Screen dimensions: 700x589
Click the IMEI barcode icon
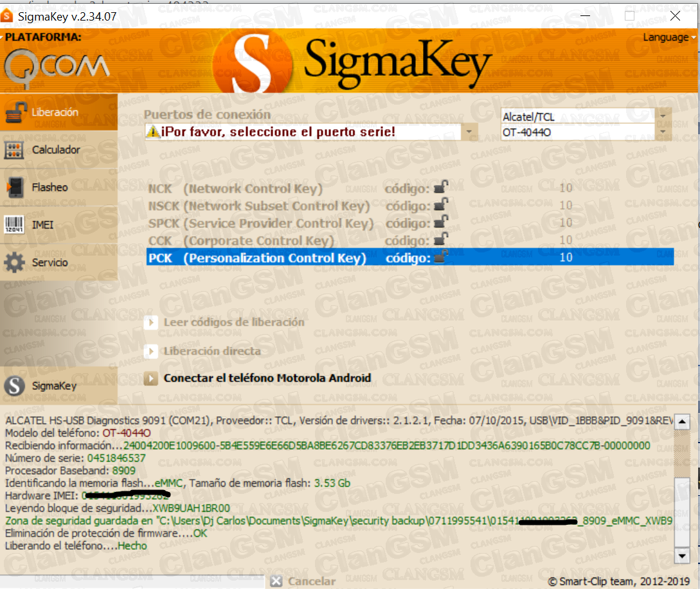(x=14, y=224)
